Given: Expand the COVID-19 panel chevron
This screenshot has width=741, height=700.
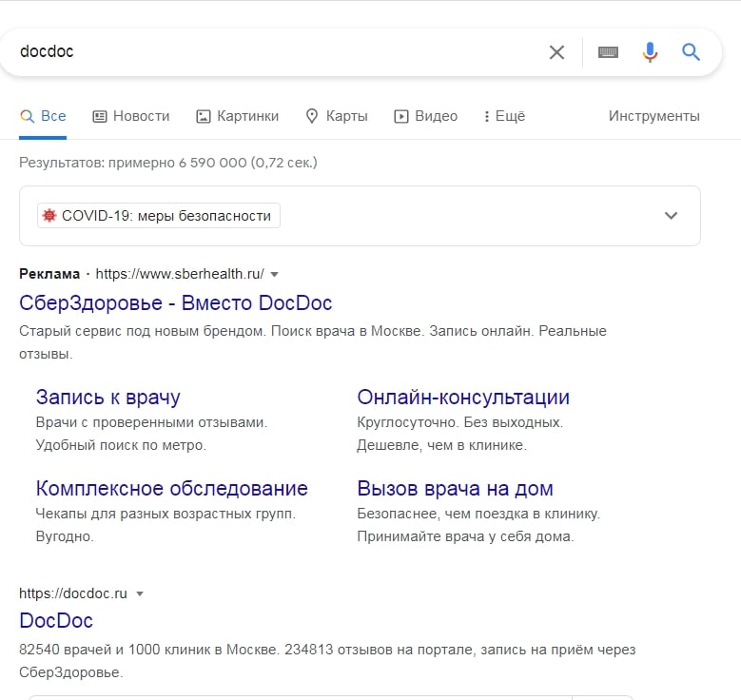Looking at the screenshot, I should (671, 216).
